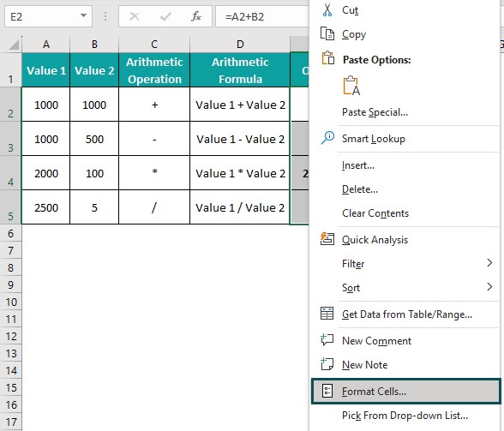504x431 pixels.
Task: Click the Select All corner triangle
Action: [14, 45]
